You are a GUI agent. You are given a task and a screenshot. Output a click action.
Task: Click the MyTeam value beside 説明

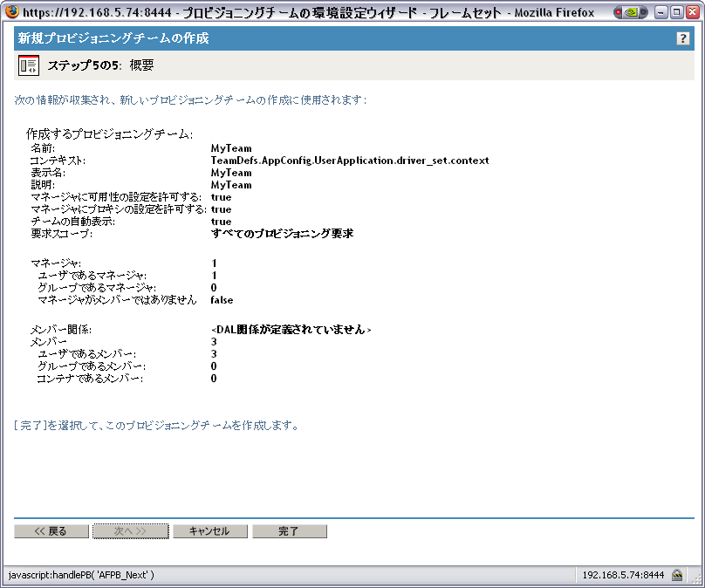pyautogui.click(x=231, y=185)
